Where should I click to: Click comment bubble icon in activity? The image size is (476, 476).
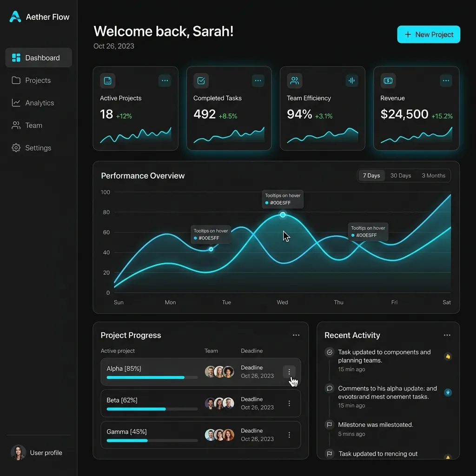coord(330,388)
